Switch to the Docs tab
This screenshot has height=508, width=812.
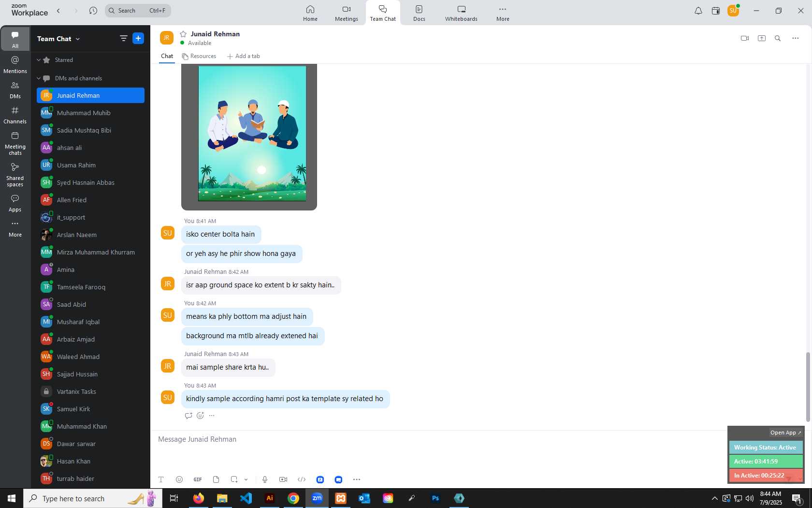(419, 13)
